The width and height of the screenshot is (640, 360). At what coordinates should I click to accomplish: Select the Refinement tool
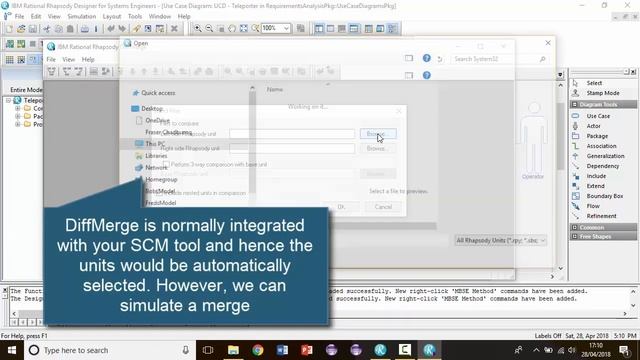coord(601,216)
